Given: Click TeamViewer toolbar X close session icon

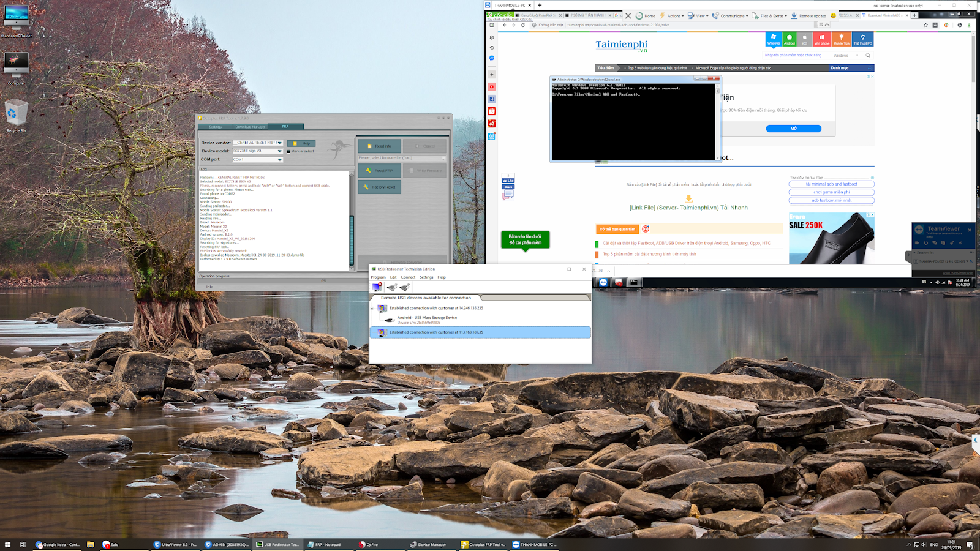Looking at the screenshot, I should pyautogui.click(x=628, y=16).
